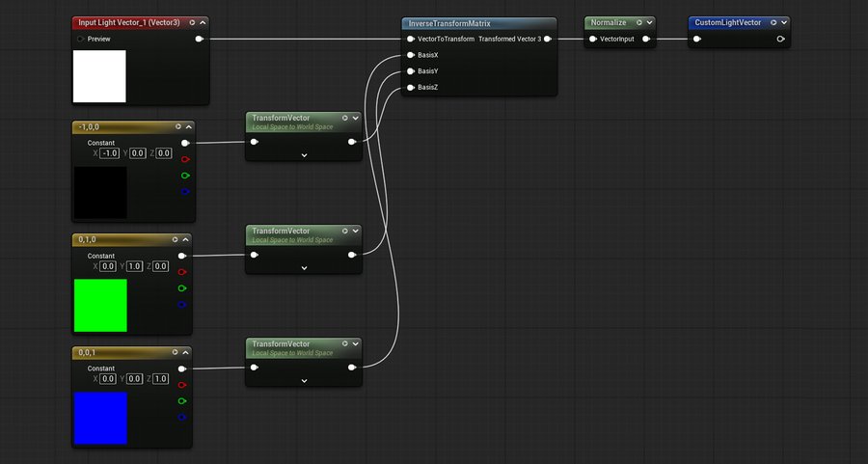Toggle the preview circle on the -1,0,0 node header

point(178,126)
